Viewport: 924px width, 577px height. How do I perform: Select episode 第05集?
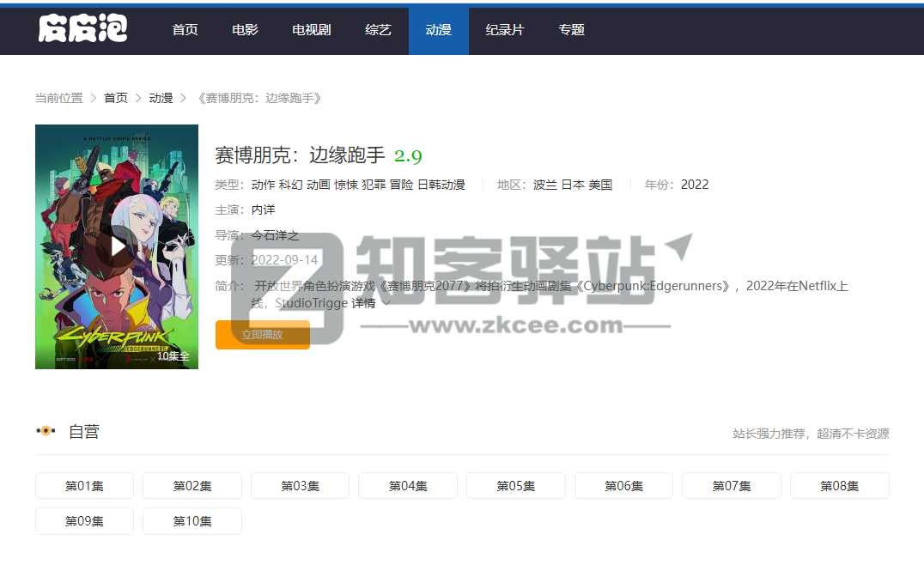(x=515, y=486)
